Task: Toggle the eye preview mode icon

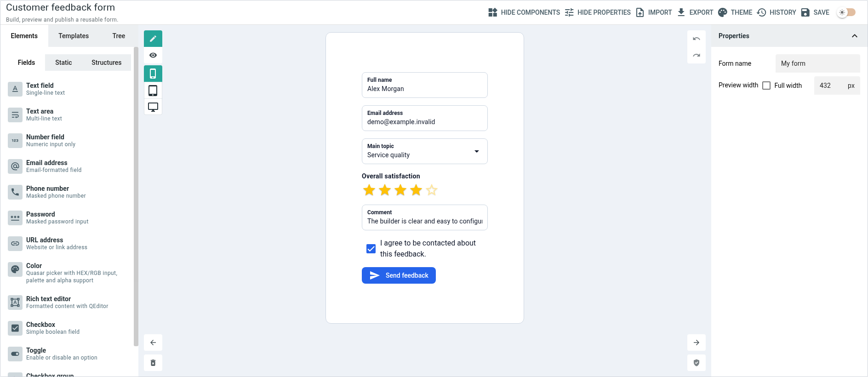Action: tap(153, 55)
